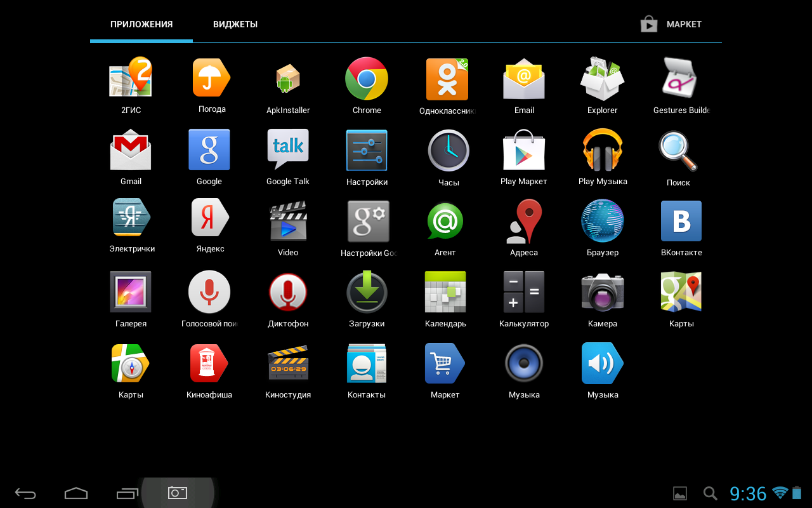Open Gmail
This screenshot has width=812, height=508.
[x=131, y=150]
